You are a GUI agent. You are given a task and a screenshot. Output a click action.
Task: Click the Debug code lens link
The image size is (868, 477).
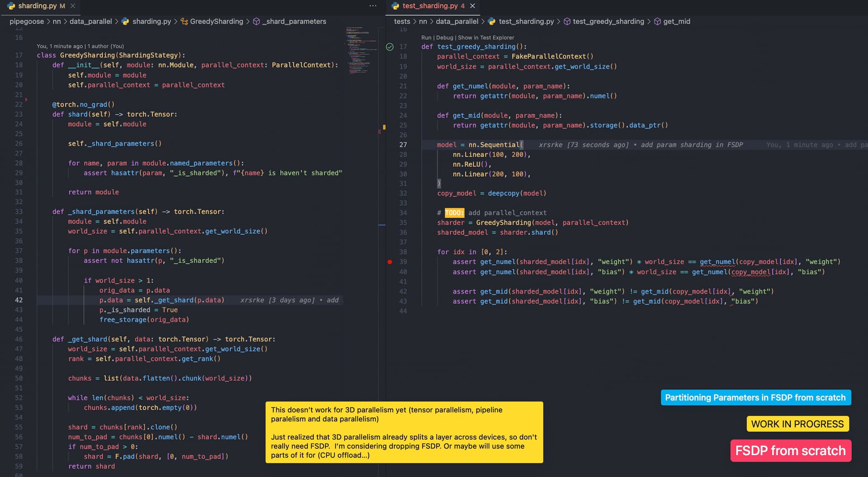[444, 38]
